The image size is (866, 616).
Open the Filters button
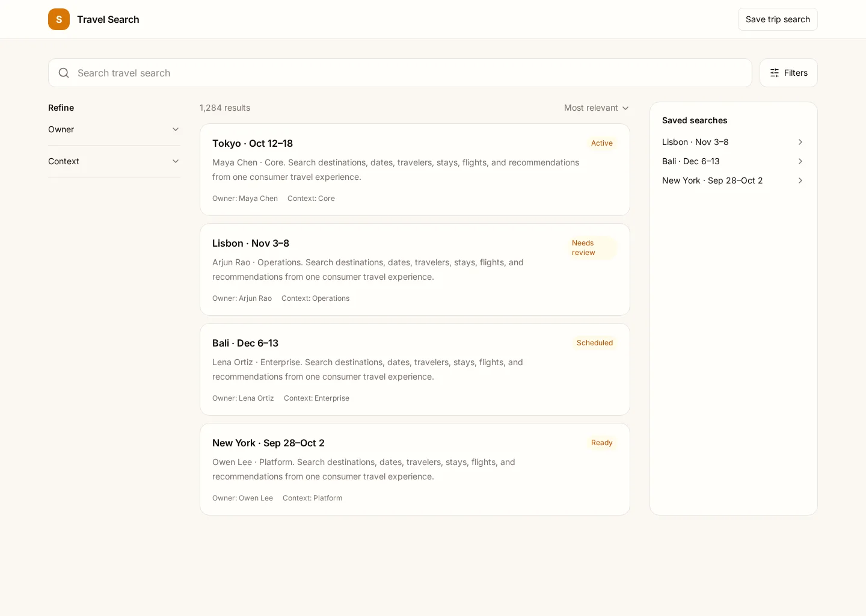pyautogui.click(x=788, y=73)
